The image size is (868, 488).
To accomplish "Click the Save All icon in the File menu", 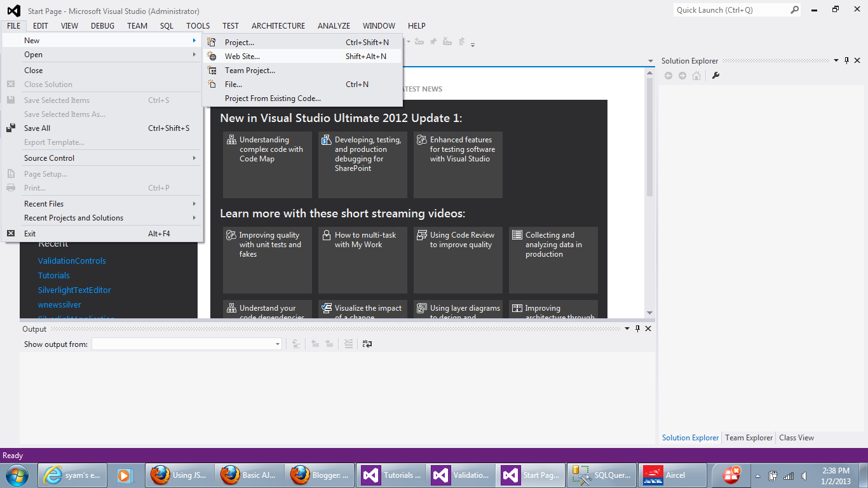I will (10, 128).
